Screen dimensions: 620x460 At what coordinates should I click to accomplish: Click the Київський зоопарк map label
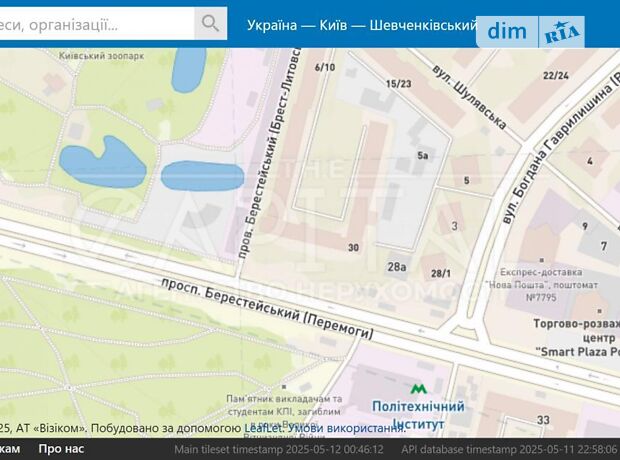[x=102, y=56]
